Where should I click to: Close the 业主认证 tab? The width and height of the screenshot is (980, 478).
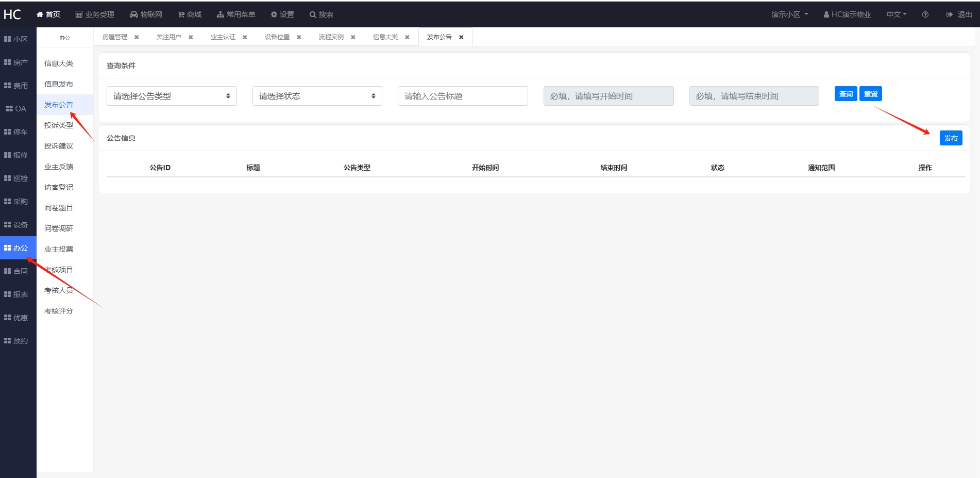coord(245,37)
